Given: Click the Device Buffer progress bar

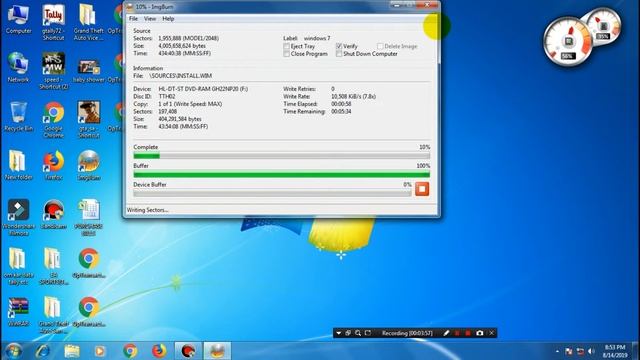Looking at the screenshot, I should pyautogui.click(x=272, y=193).
